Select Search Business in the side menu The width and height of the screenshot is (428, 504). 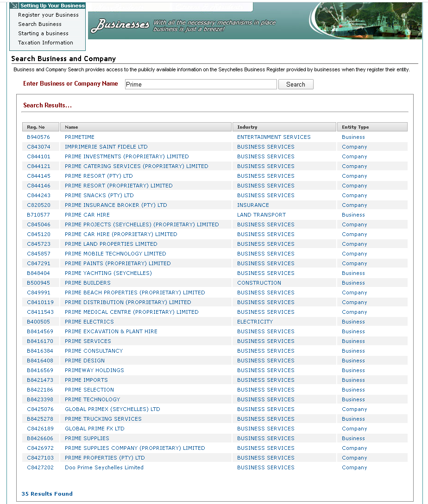pos(39,24)
